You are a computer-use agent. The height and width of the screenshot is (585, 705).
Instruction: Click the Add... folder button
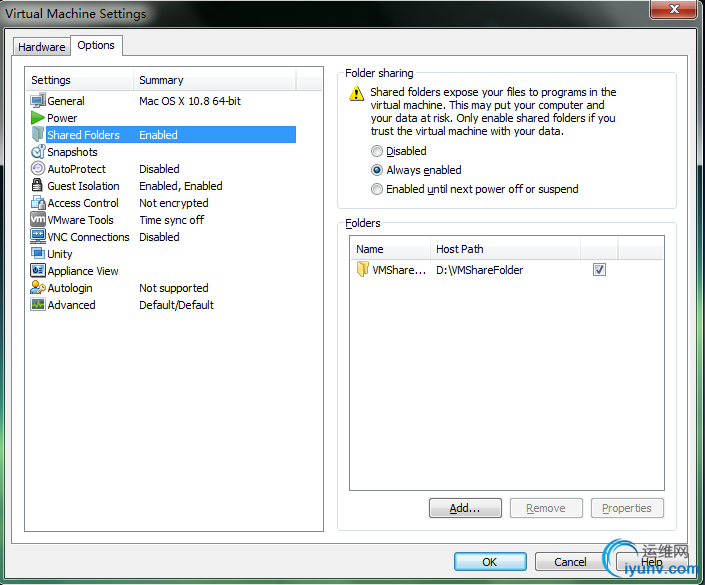(465, 508)
